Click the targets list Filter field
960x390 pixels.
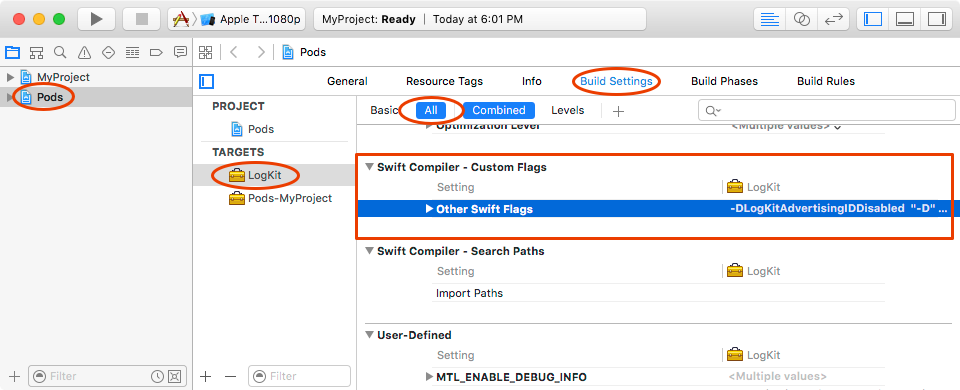tap(299, 376)
